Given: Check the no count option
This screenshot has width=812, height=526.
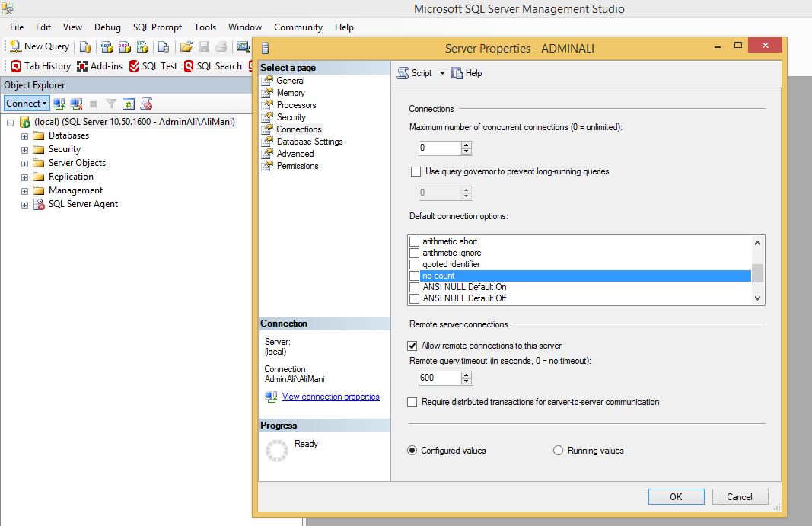Looking at the screenshot, I should pos(414,276).
